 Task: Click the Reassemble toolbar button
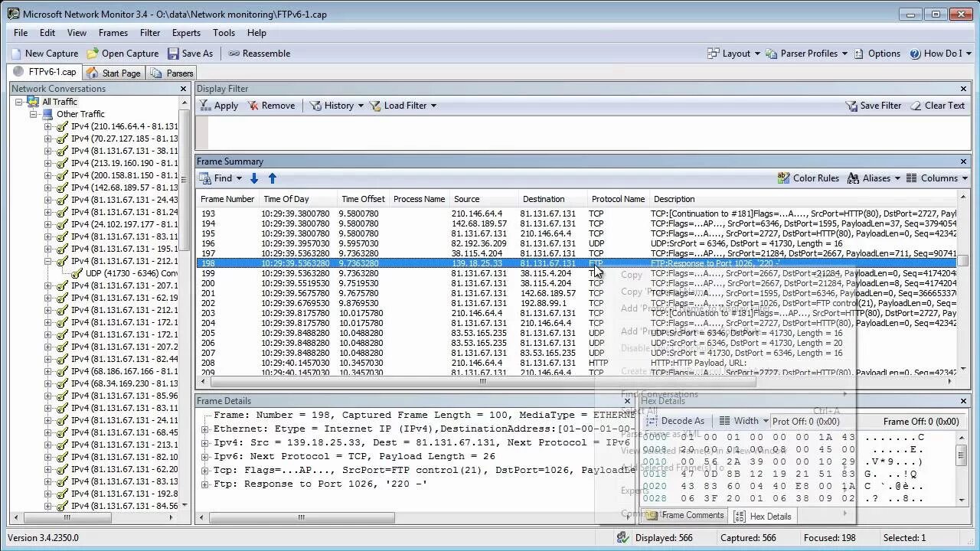(259, 54)
